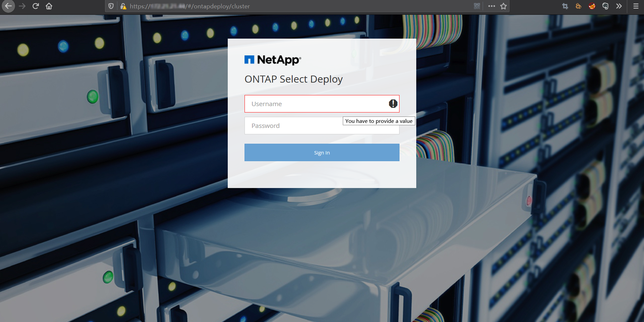Click the crossed-out fox extension icon

(x=592, y=6)
